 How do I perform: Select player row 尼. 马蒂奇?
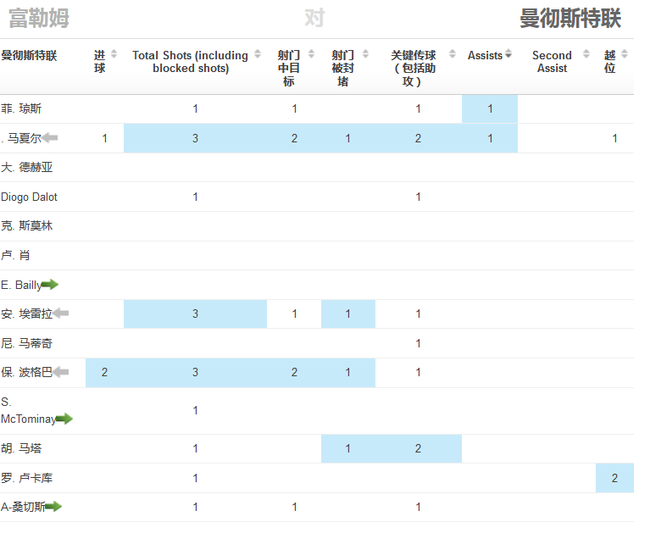pyautogui.click(x=317, y=344)
